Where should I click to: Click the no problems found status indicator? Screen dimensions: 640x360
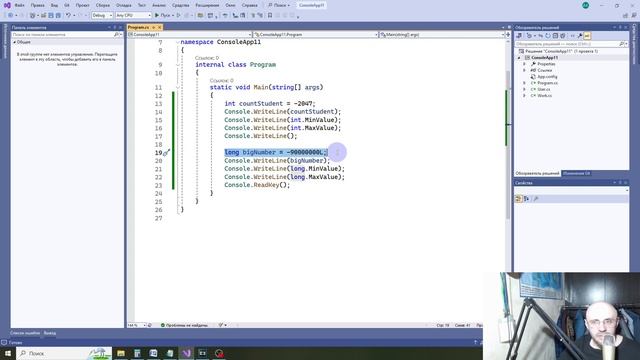click(184, 325)
